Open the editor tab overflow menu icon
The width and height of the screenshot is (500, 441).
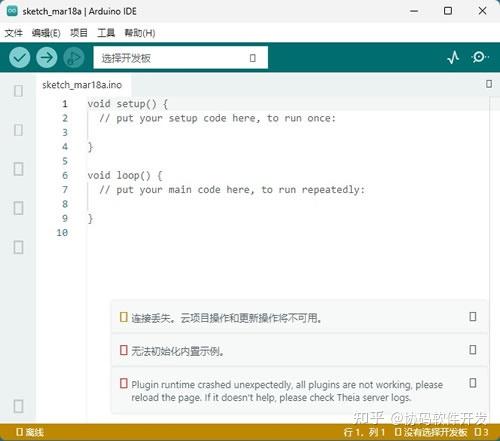489,84
